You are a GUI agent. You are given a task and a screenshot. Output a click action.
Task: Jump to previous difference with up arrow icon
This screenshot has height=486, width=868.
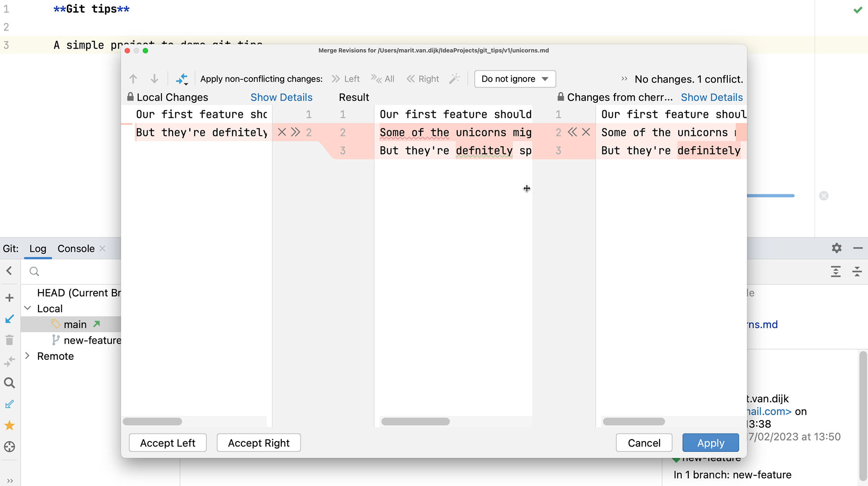(133, 79)
